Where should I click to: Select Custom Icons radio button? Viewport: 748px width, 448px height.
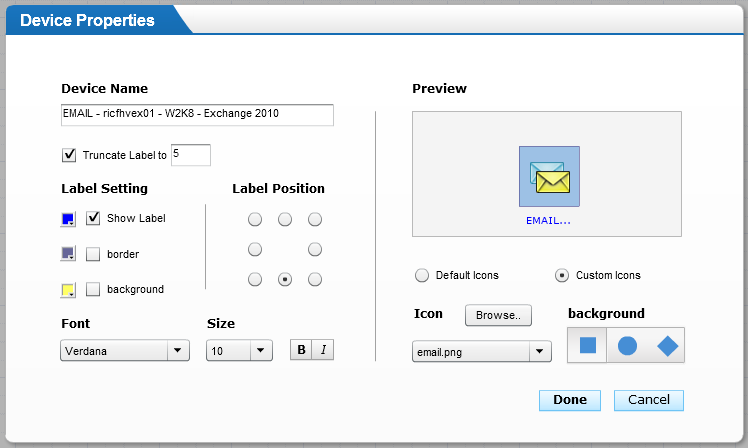tap(562, 275)
